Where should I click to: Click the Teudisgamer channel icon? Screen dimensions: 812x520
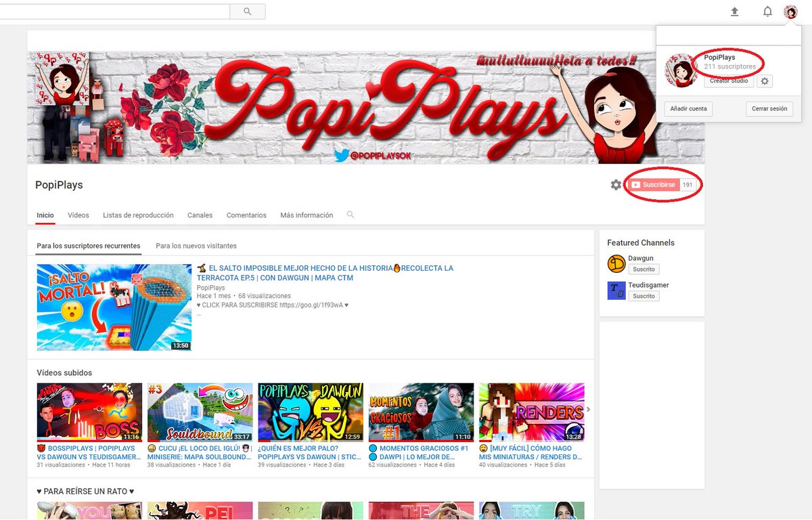click(616, 290)
